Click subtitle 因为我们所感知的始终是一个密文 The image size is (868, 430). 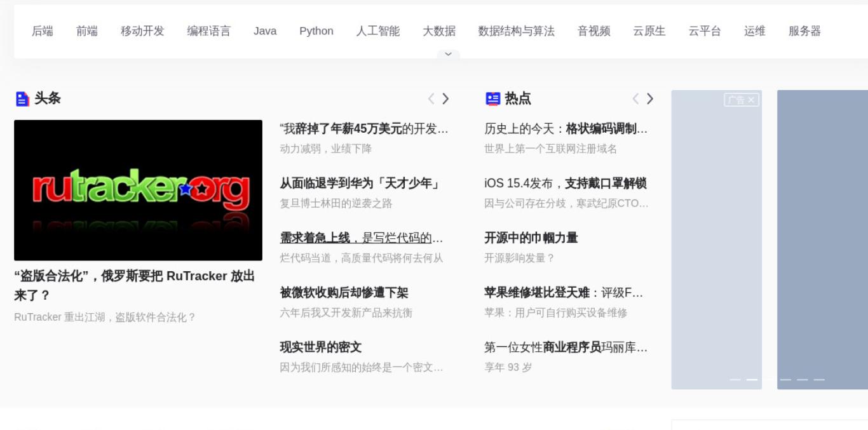coord(362,367)
